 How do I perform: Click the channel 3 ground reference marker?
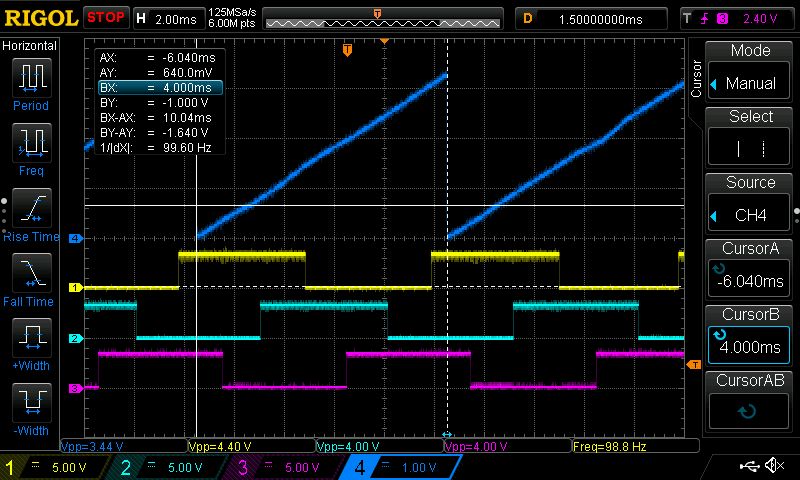click(76, 389)
